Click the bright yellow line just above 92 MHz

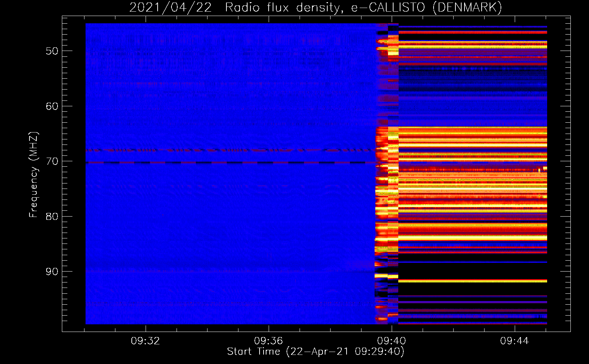tap(473, 281)
